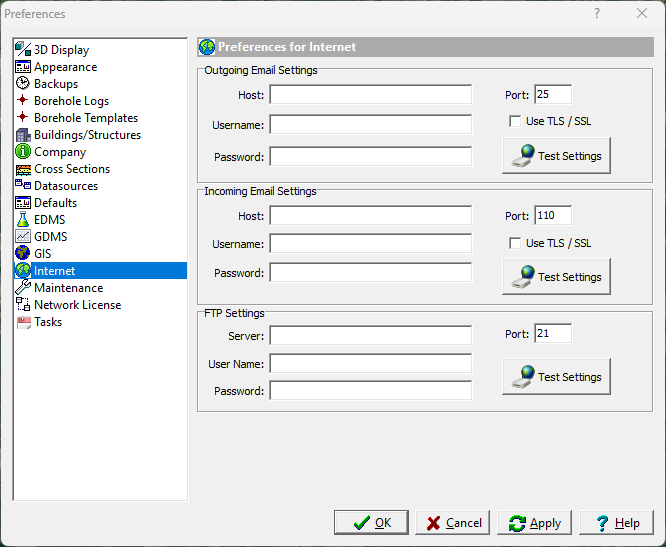
Task: Test the outgoing email settings
Action: click(556, 156)
